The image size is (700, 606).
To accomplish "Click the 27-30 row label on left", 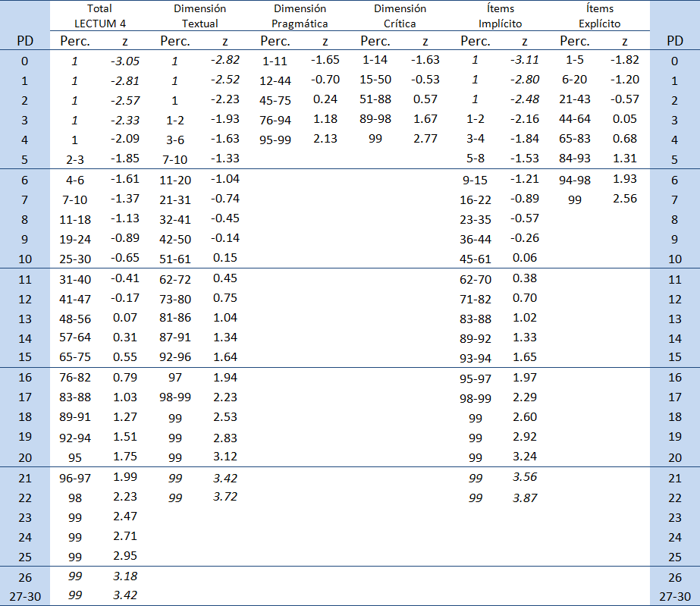I will [25, 596].
